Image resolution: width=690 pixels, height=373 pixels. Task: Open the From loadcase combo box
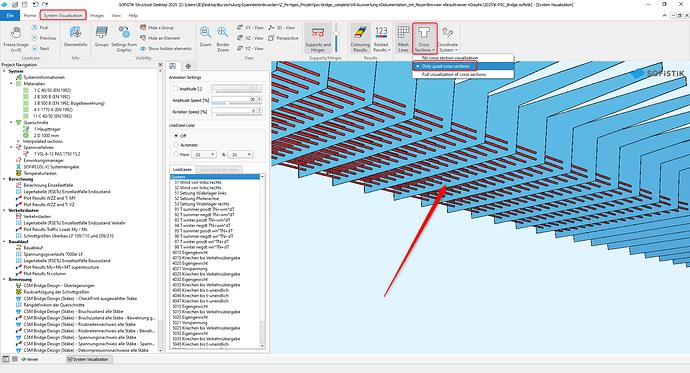point(204,154)
